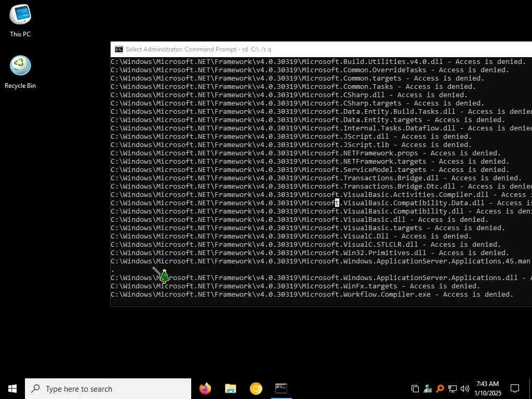532x399 pixels.
Task: Click the Microsoft.CSharp.targets line
Action: [x=297, y=103]
